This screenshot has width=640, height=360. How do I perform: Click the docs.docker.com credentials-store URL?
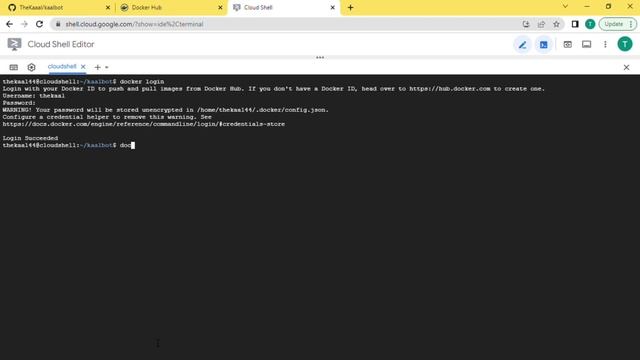coord(144,124)
